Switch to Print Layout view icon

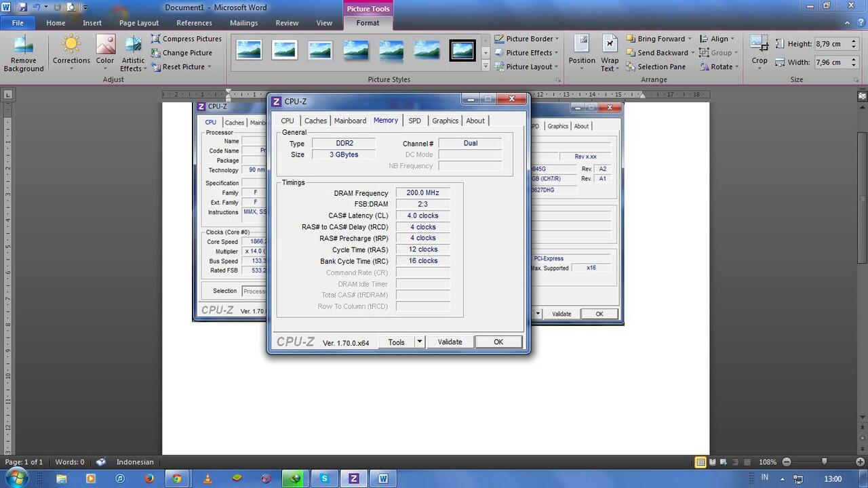[x=701, y=462]
